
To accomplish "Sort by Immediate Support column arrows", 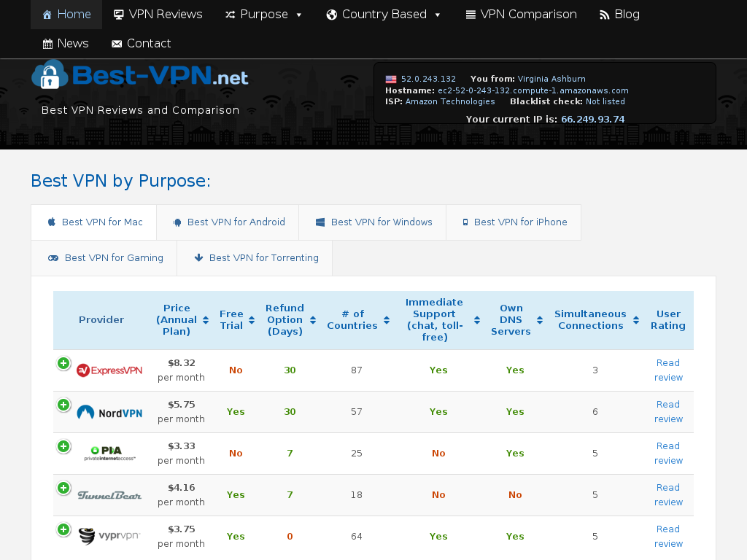I will pos(477,320).
